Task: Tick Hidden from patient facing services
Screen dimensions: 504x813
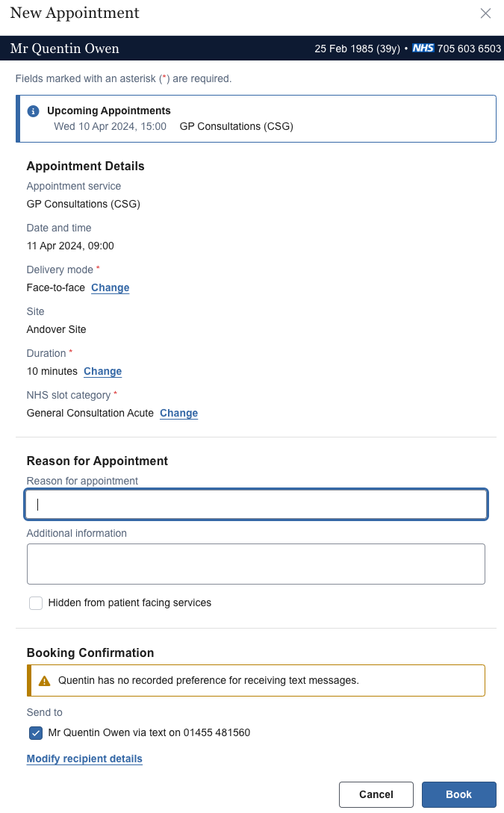Action: 36,603
